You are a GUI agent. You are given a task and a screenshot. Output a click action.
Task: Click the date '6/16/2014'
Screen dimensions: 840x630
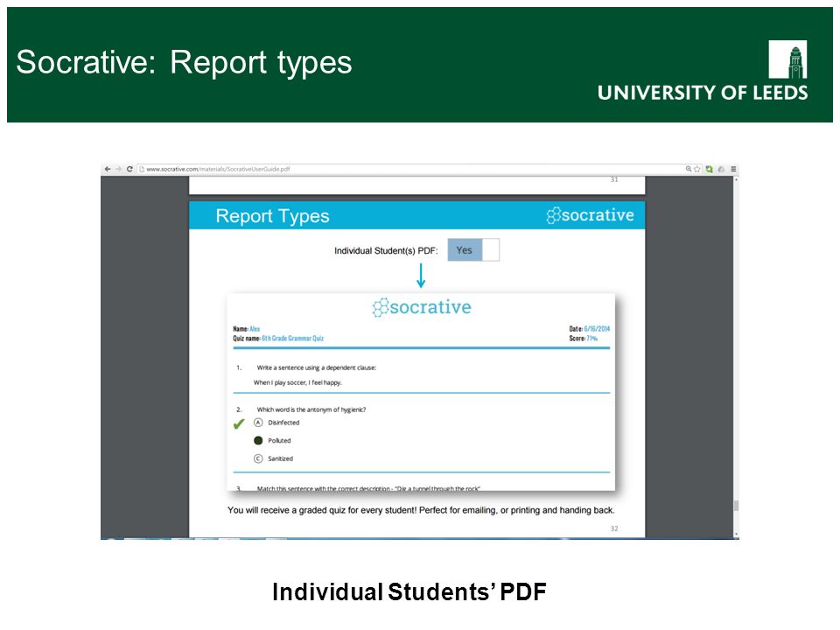click(597, 329)
